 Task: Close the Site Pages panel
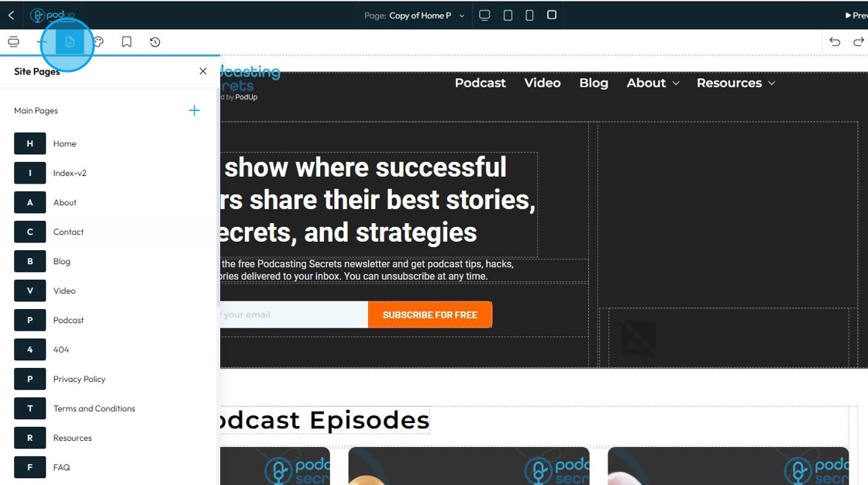click(202, 71)
